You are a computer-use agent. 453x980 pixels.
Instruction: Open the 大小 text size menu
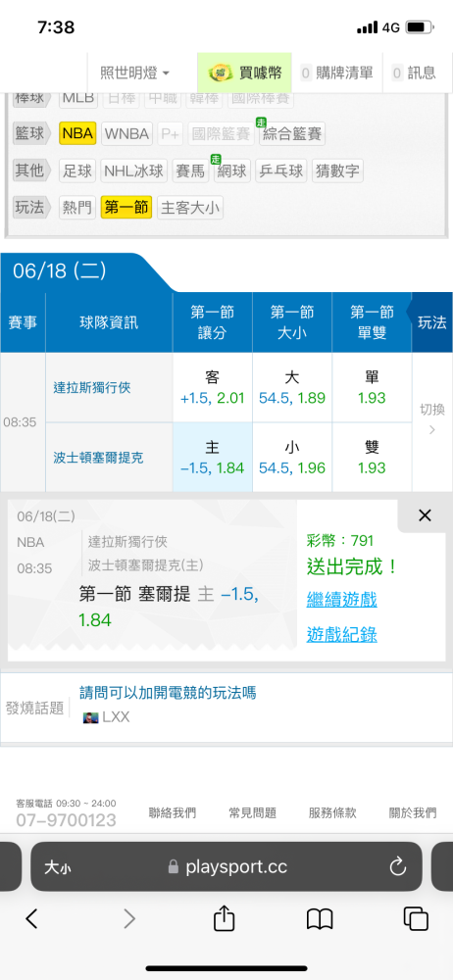coord(57,867)
